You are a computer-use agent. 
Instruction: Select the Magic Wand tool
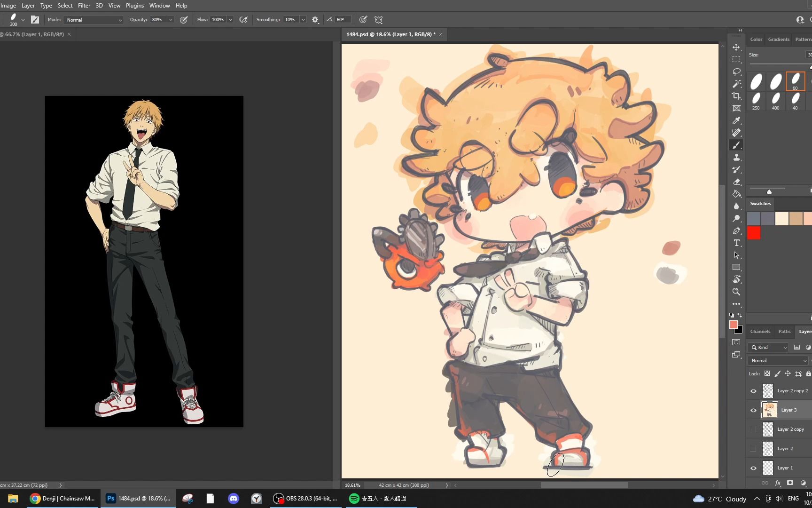[x=736, y=84]
